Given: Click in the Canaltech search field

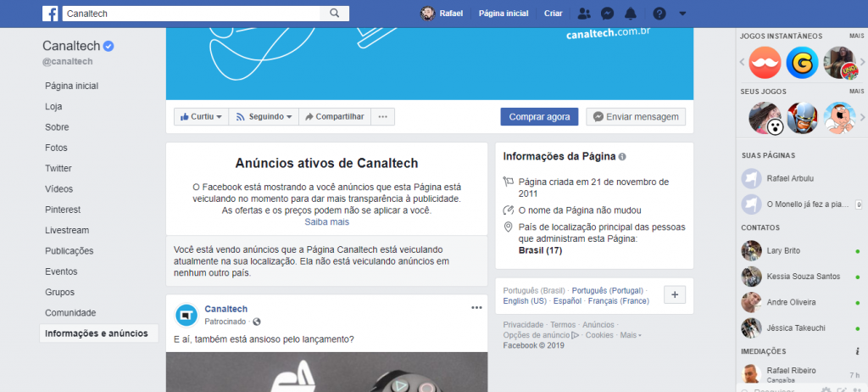Looking at the screenshot, I should 191,14.
